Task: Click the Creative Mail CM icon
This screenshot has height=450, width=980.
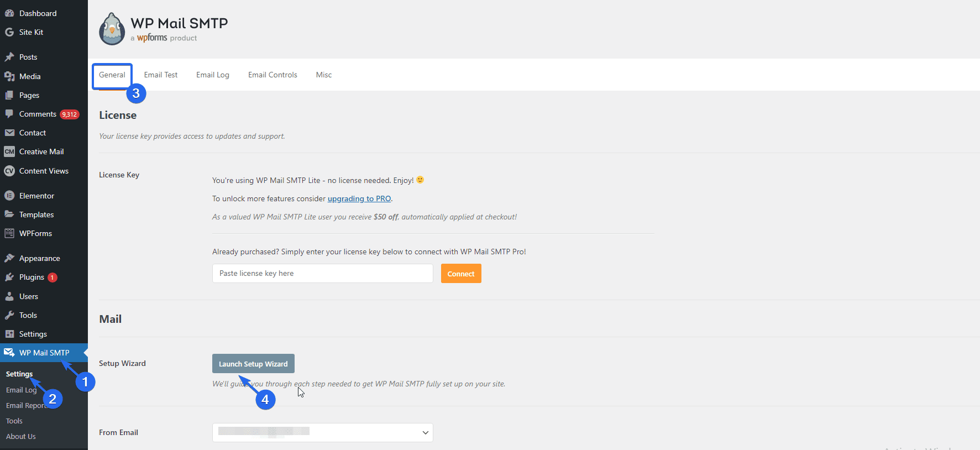Action: (x=9, y=151)
